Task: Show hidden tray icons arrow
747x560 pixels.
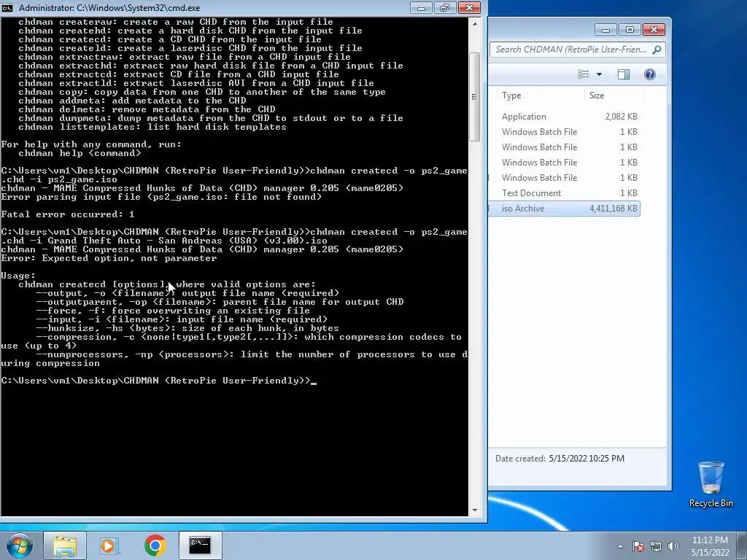Action: tap(620, 546)
